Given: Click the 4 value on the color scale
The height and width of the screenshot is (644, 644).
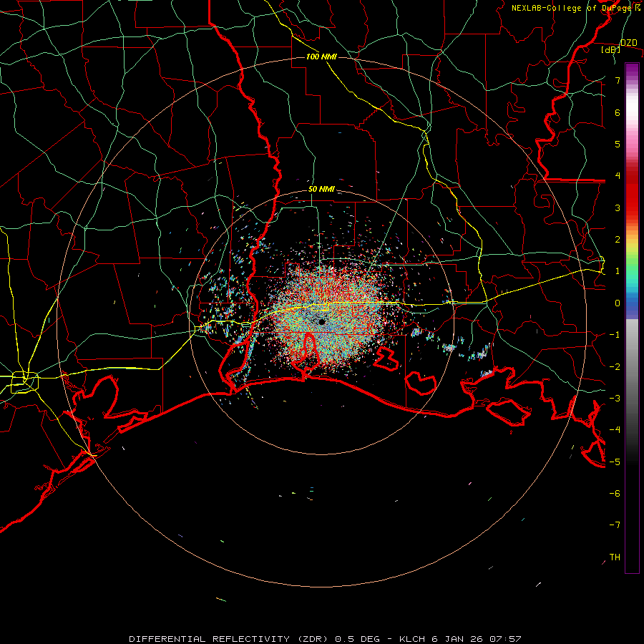Looking at the screenshot, I should tap(618, 176).
